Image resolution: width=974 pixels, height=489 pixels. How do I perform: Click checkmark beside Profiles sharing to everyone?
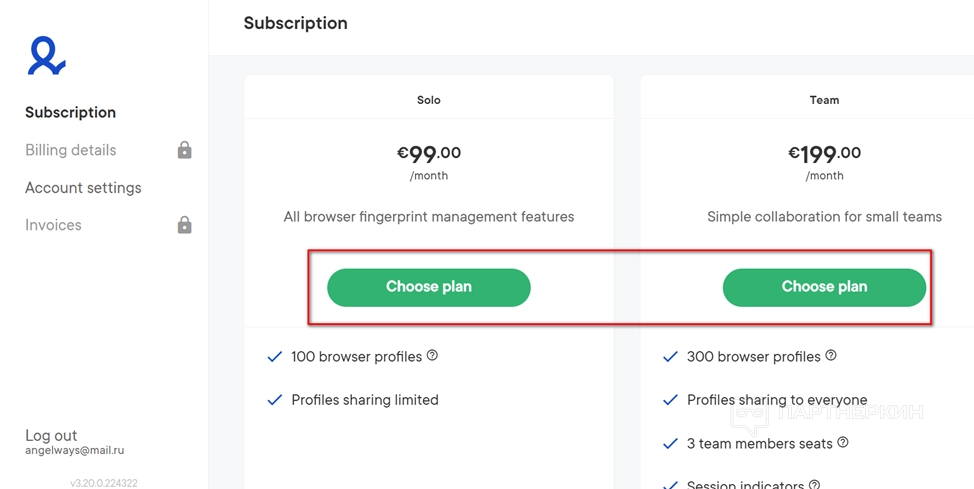point(671,400)
